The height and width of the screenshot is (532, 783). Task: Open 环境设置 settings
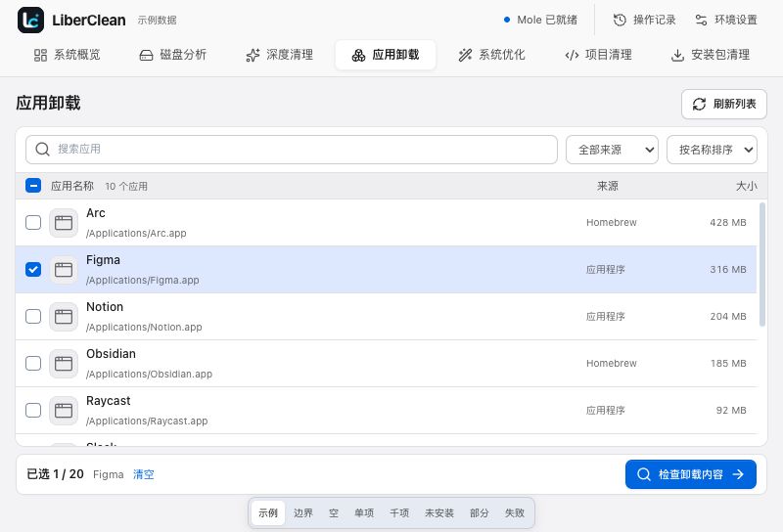[726, 20]
